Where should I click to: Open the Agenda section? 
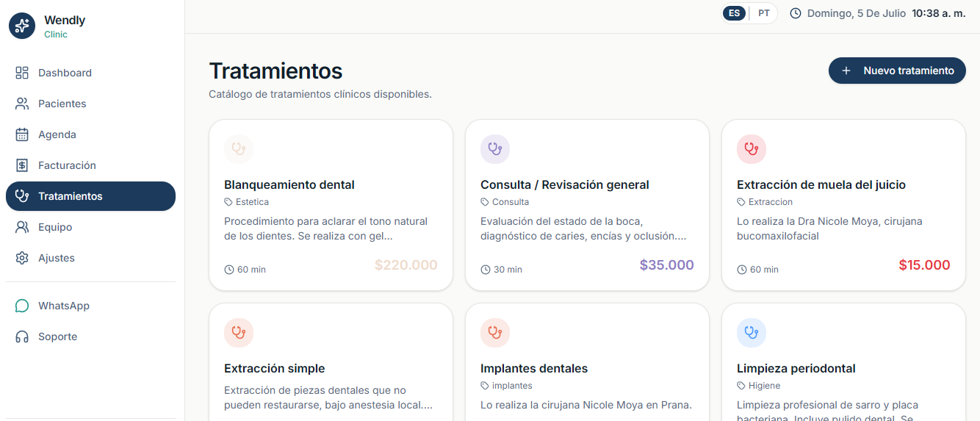pyautogui.click(x=90, y=134)
